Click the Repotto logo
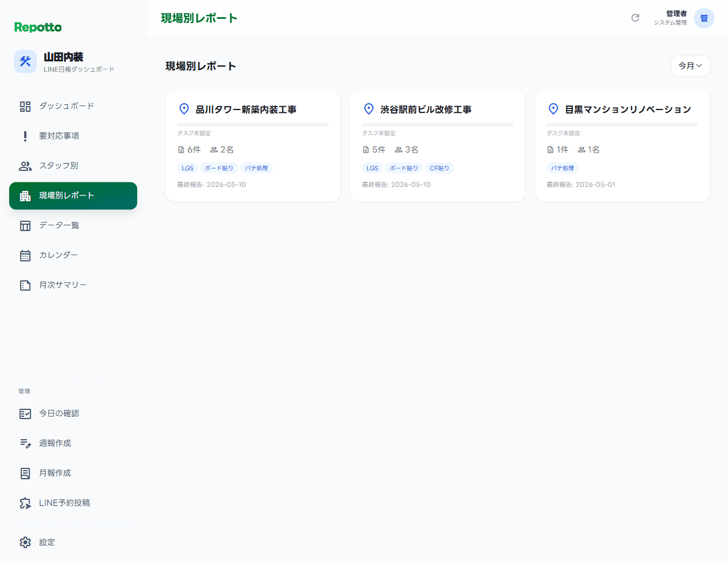This screenshot has width=728, height=563. click(38, 27)
